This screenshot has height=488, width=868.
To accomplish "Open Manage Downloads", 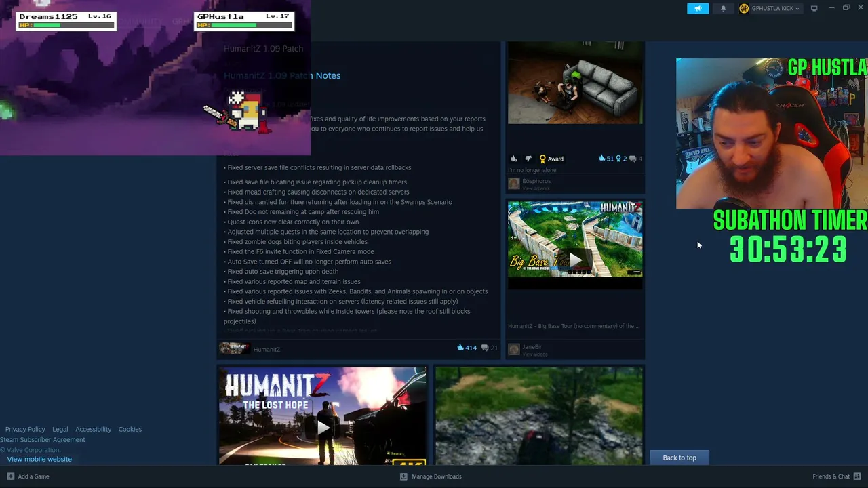I will tap(437, 476).
